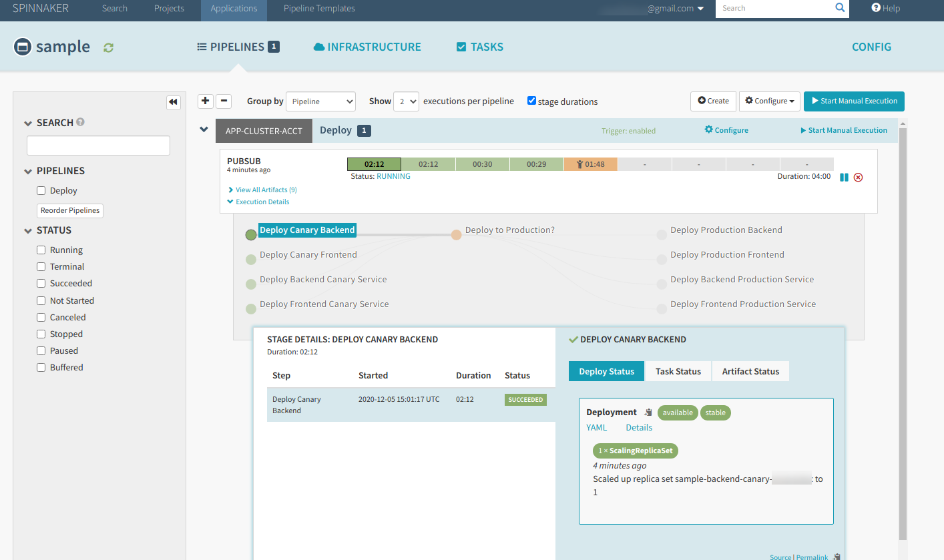
Task: Change executions shown per pipeline dropdown
Action: (x=408, y=101)
